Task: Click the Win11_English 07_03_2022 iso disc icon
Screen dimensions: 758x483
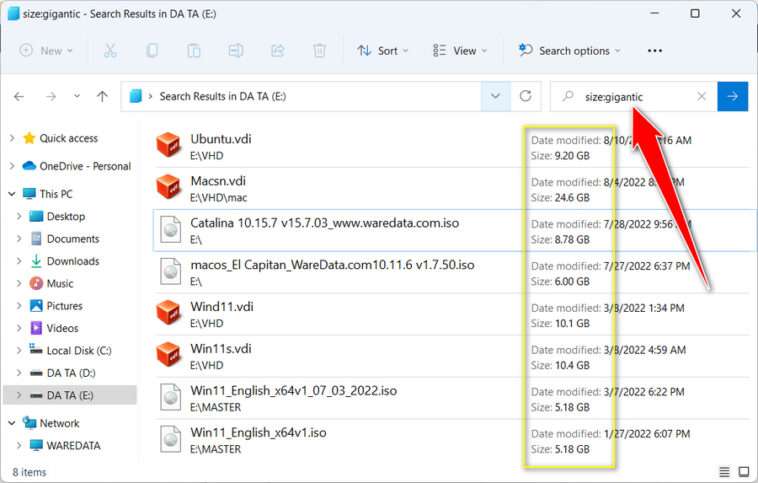Action: pos(171,397)
